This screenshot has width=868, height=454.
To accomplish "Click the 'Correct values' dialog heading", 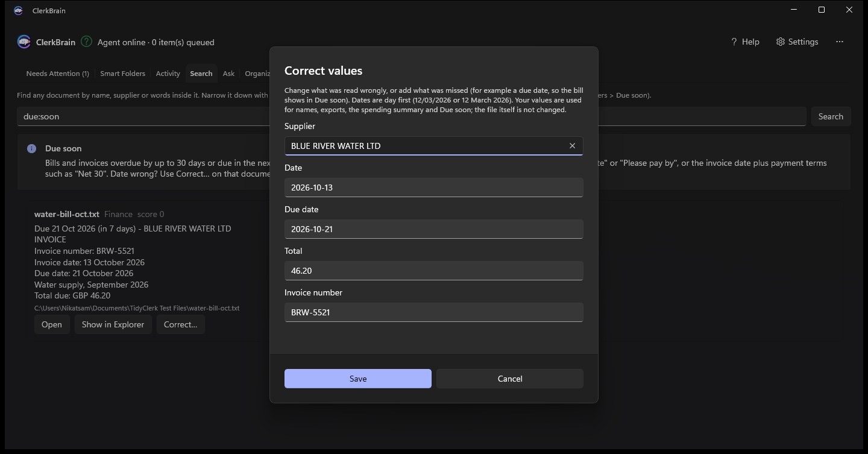I will tap(323, 71).
